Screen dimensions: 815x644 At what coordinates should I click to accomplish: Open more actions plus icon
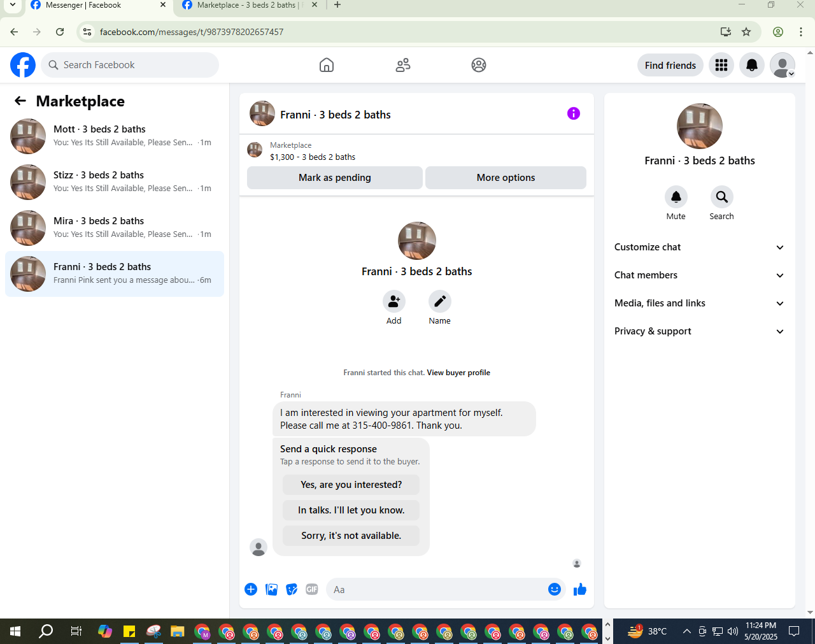[251, 589]
